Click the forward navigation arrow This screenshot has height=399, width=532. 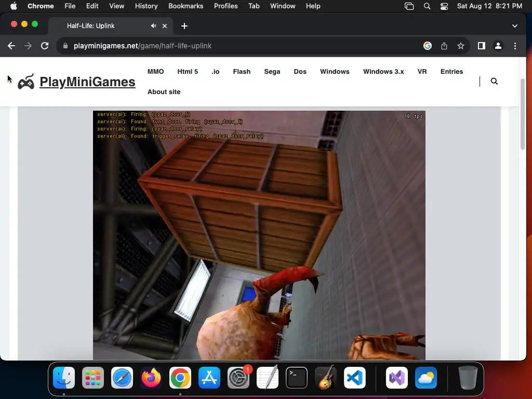(28, 46)
